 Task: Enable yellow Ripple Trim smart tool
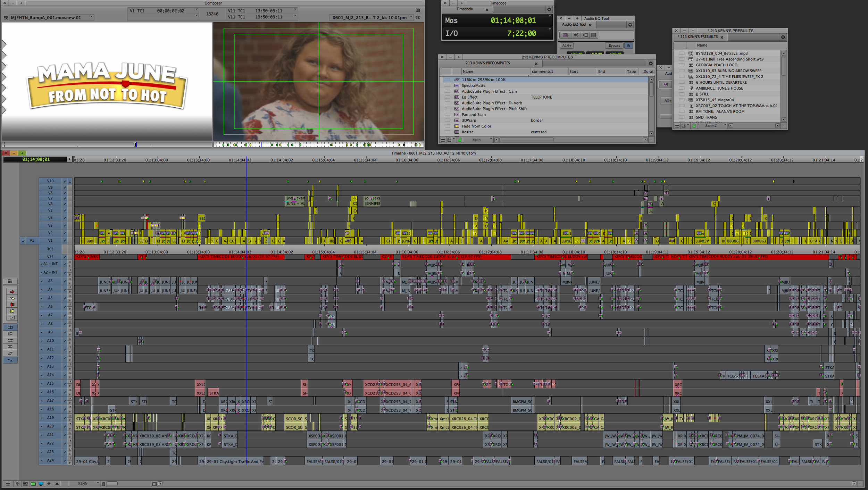click(x=12, y=311)
